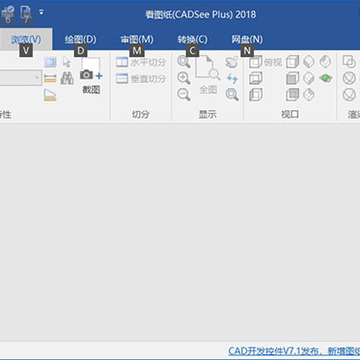The height and width of the screenshot is (360, 360).
Task: Click the cube view icon right of 俯视 label
Action: coord(293,62)
